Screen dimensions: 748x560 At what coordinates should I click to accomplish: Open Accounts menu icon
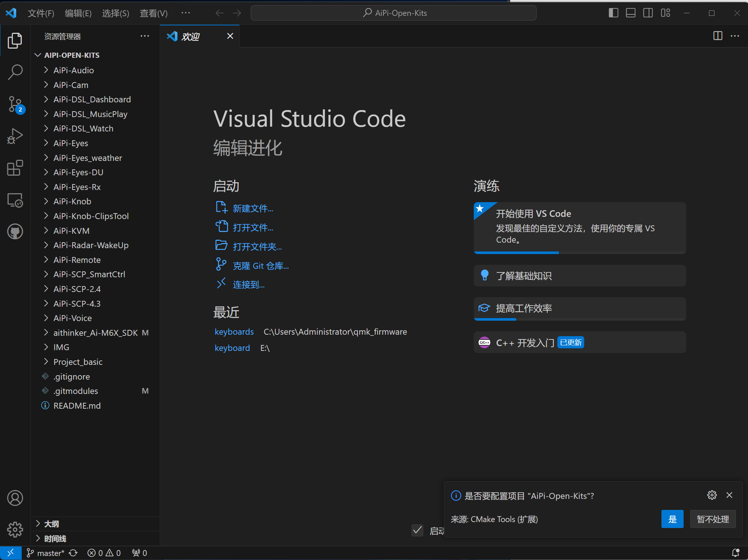tap(15, 498)
